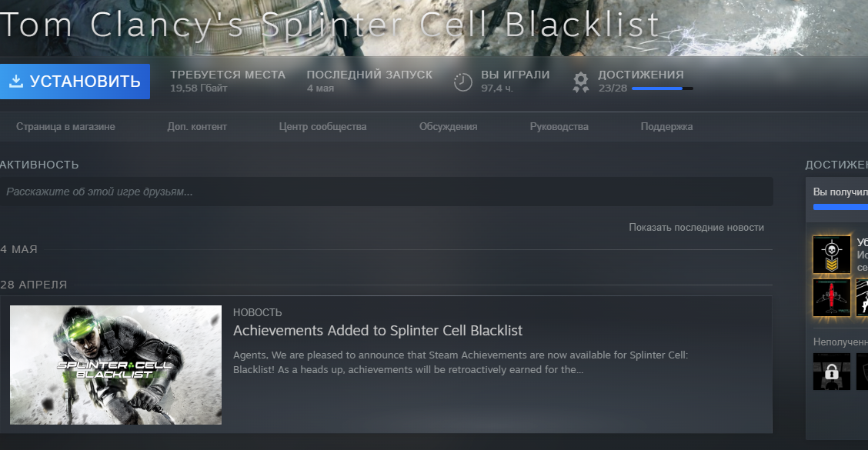Click the achievements ribbon badge icon
This screenshot has height=450, width=868.
[581, 82]
